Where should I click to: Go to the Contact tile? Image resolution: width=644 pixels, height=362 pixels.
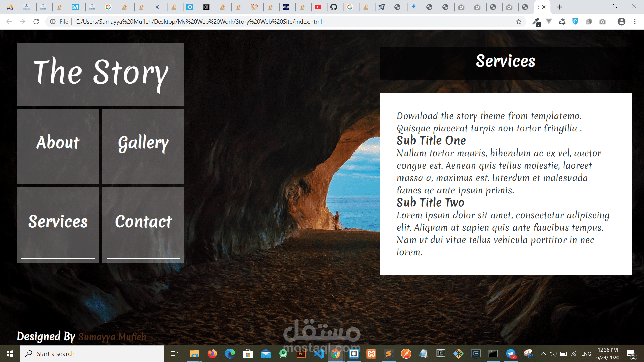pos(143,225)
